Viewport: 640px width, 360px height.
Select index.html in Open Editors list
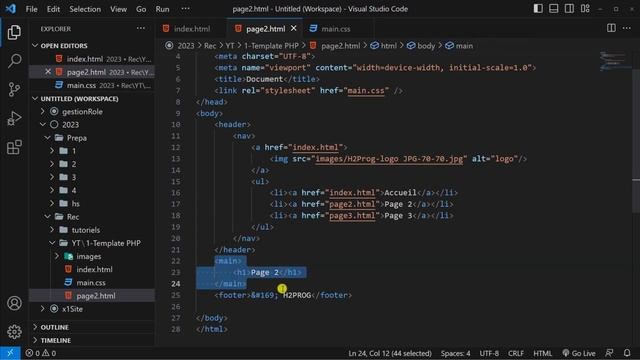click(92, 59)
